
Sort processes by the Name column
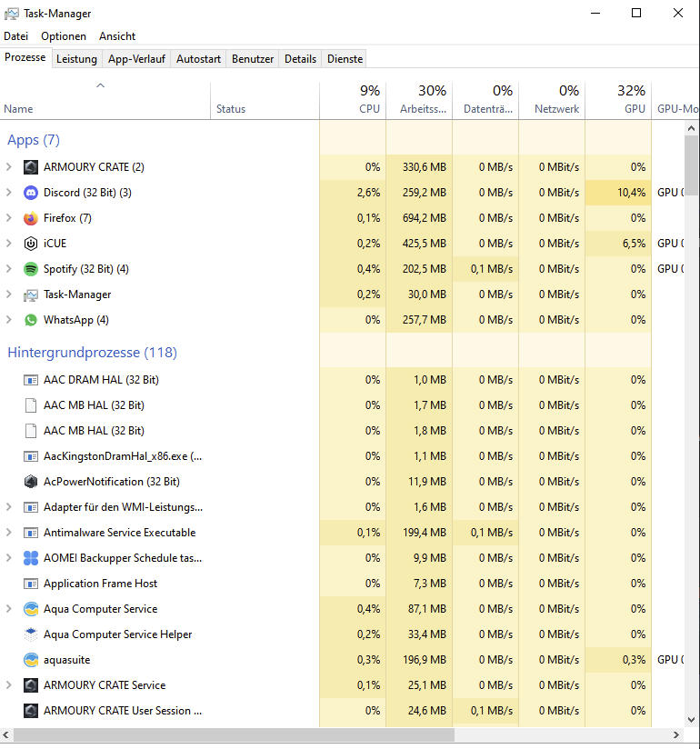click(x=105, y=100)
